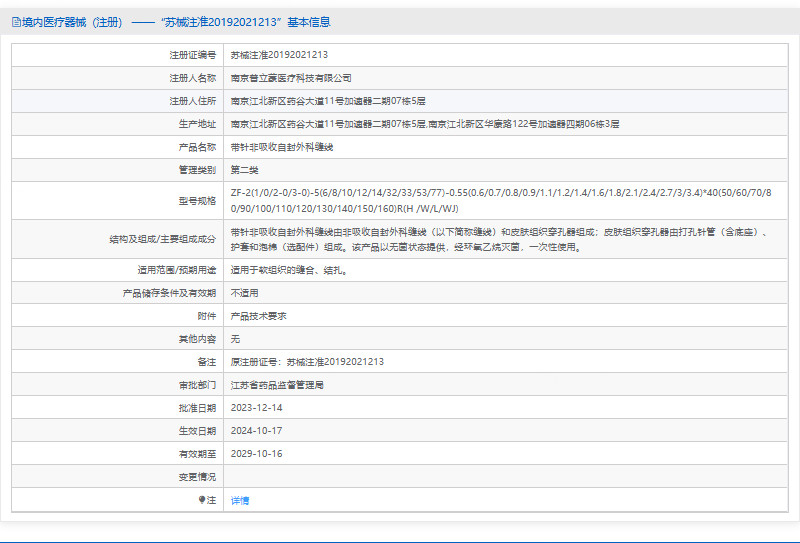Select effective date 2024-10-17
The height and width of the screenshot is (543, 800).
pos(256,431)
